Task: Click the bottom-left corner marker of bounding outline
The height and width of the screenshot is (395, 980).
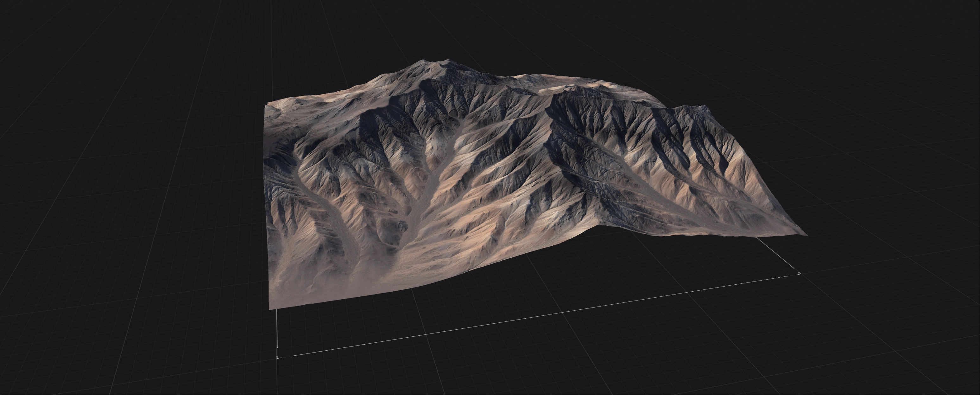Action: click(x=278, y=357)
